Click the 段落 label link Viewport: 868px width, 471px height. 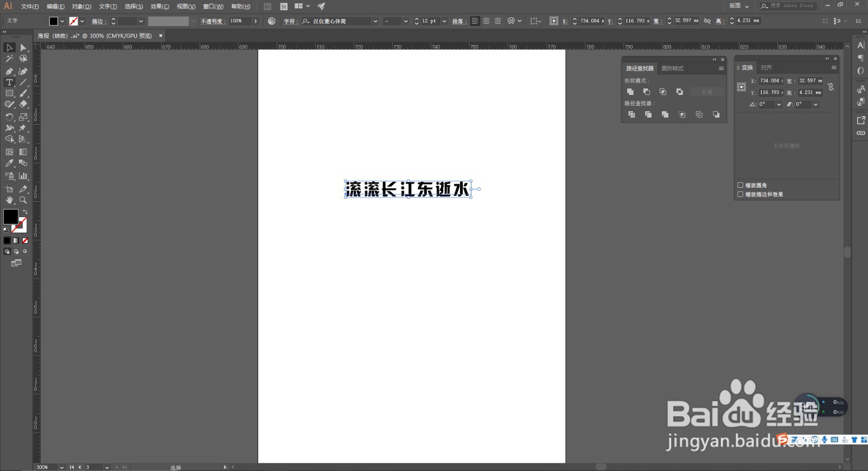[x=459, y=22]
